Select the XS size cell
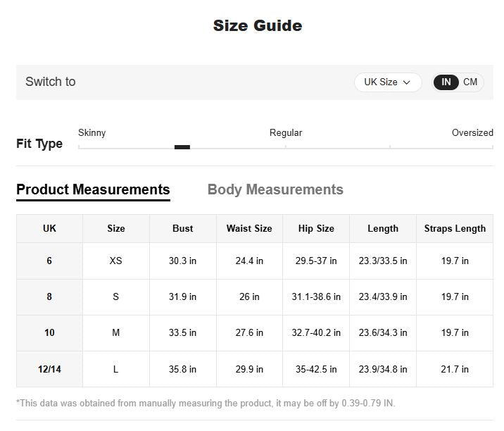 [116, 261]
